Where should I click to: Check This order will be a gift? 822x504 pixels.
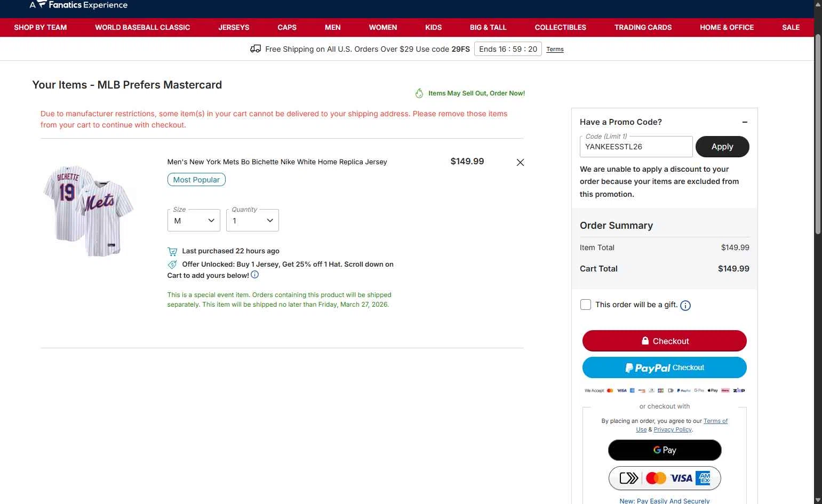click(x=586, y=305)
